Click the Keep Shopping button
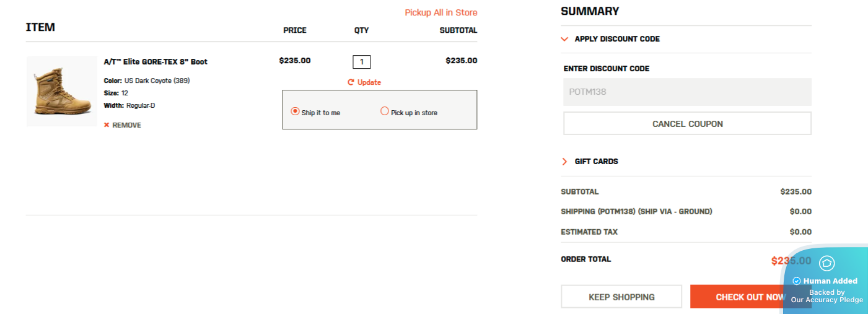 [621, 297]
